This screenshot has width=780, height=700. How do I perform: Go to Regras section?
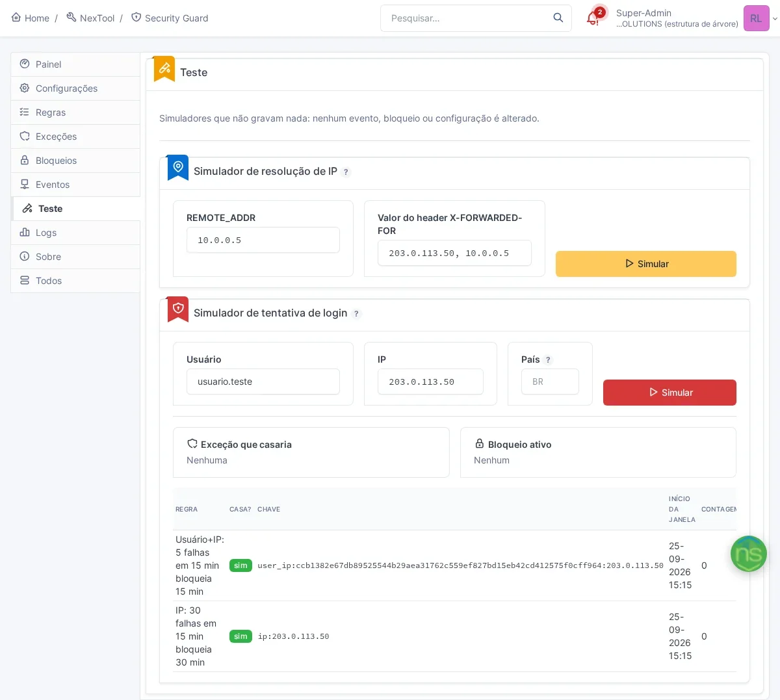pyautogui.click(x=75, y=112)
